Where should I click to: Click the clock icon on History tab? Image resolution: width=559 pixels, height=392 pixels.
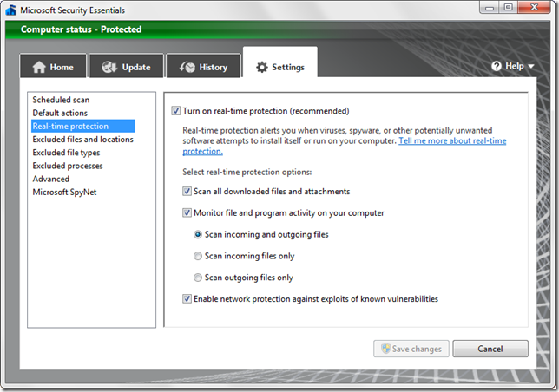tap(187, 67)
